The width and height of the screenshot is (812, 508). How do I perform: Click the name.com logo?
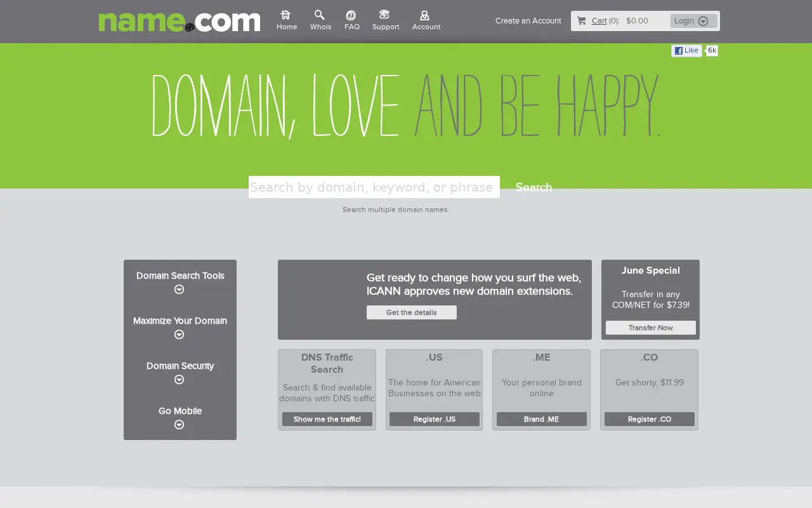click(x=180, y=22)
